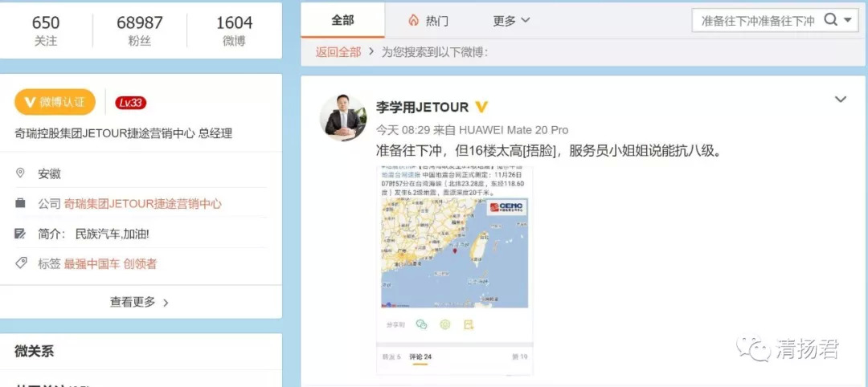The image size is (868, 387).
Task: Click the 返回全部 link
Action: (338, 52)
